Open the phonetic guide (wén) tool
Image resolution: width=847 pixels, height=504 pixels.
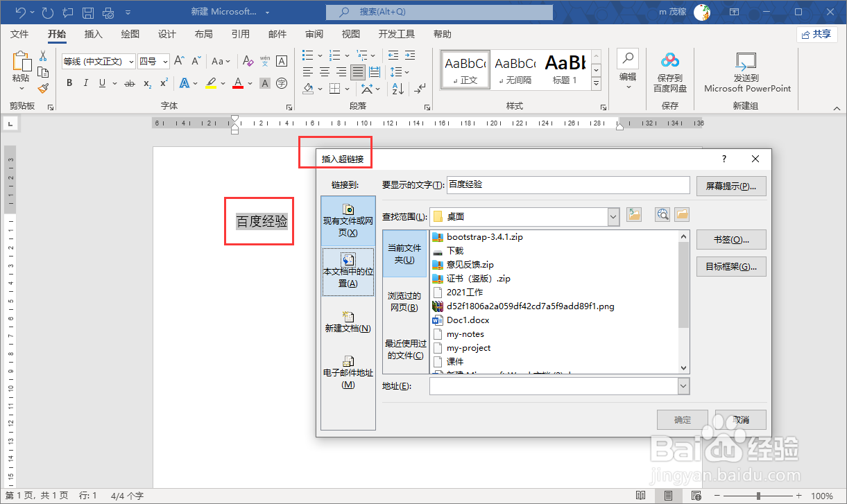point(265,61)
